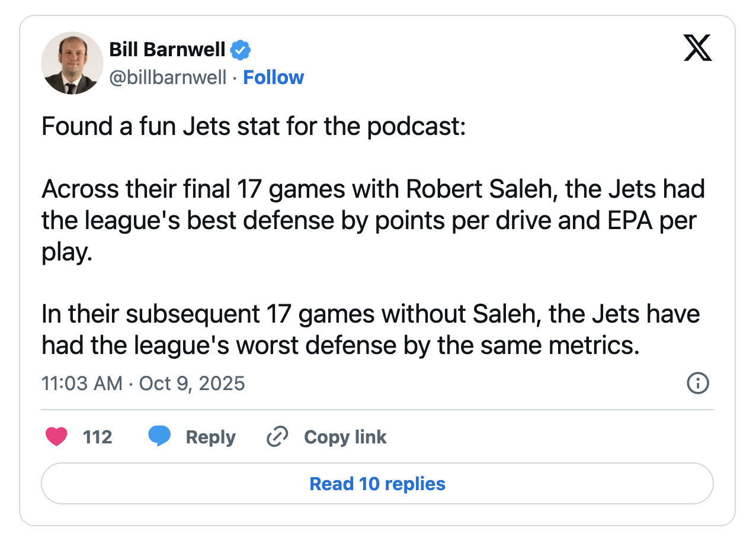Viewport: 756px width, 547px height.
Task: Open the info icon beside the timestamp
Action: pyautogui.click(x=697, y=383)
